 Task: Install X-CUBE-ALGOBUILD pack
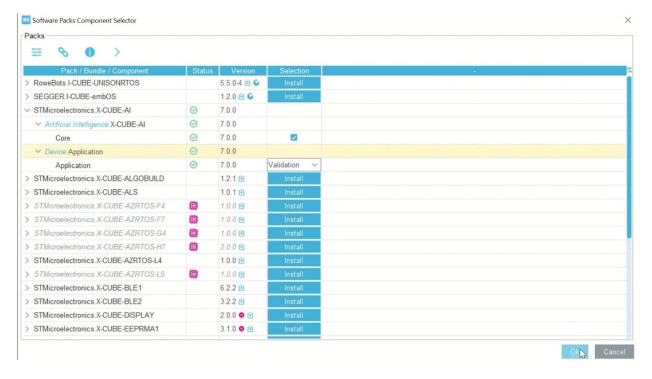(294, 179)
